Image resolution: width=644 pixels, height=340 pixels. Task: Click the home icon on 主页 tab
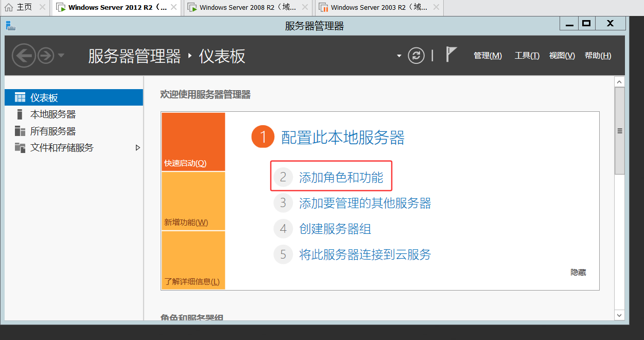pyautogui.click(x=9, y=7)
